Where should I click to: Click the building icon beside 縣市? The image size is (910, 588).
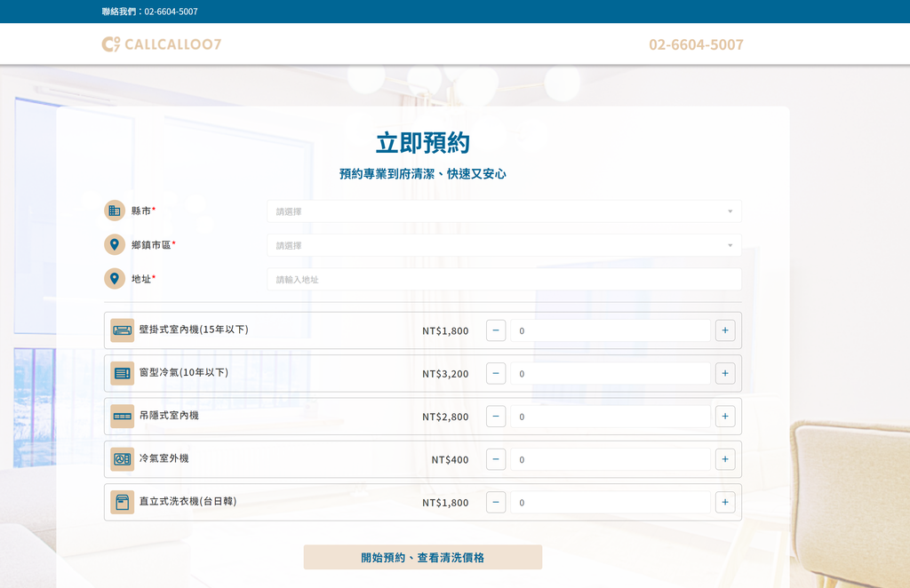click(115, 211)
